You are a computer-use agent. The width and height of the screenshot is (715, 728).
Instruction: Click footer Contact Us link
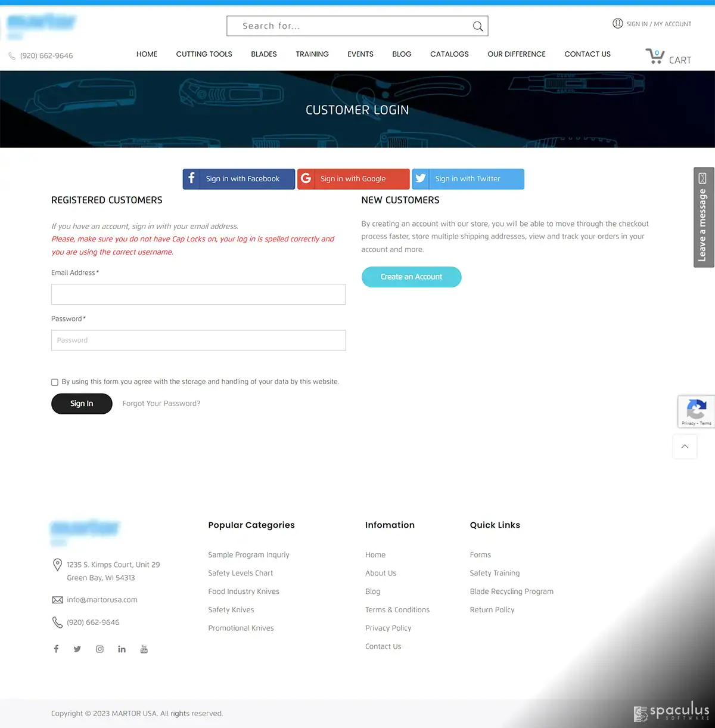[x=383, y=647]
